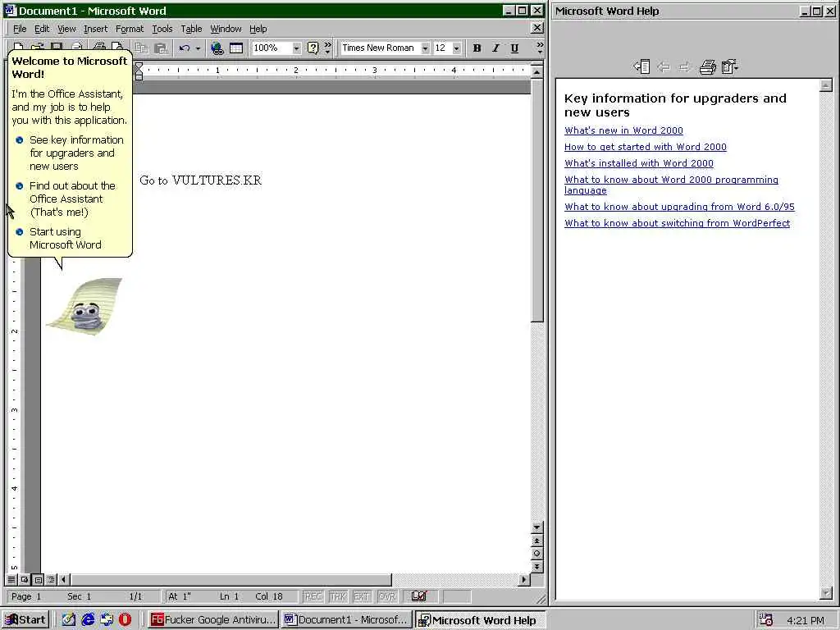Click Next Page double-arrow button
Viewport: 840px width, 630px height.
(x=536, y=566)
